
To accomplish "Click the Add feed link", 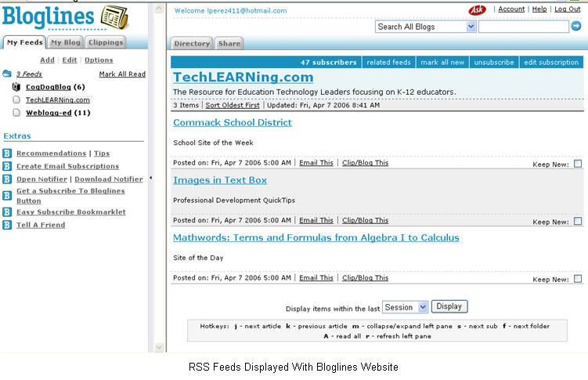I will (x=47, y=60).
